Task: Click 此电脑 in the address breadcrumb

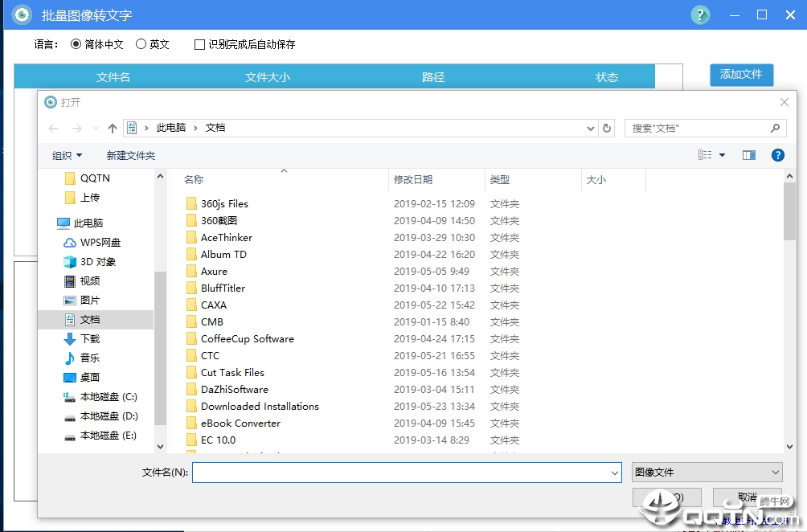Action: [171, 128]
